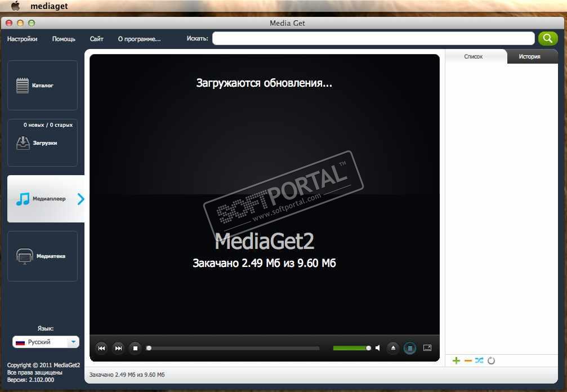Viewport: 567px width, 392px height.
Task: Click the '0 новых / 0 старых' counter
Action: 48,125
